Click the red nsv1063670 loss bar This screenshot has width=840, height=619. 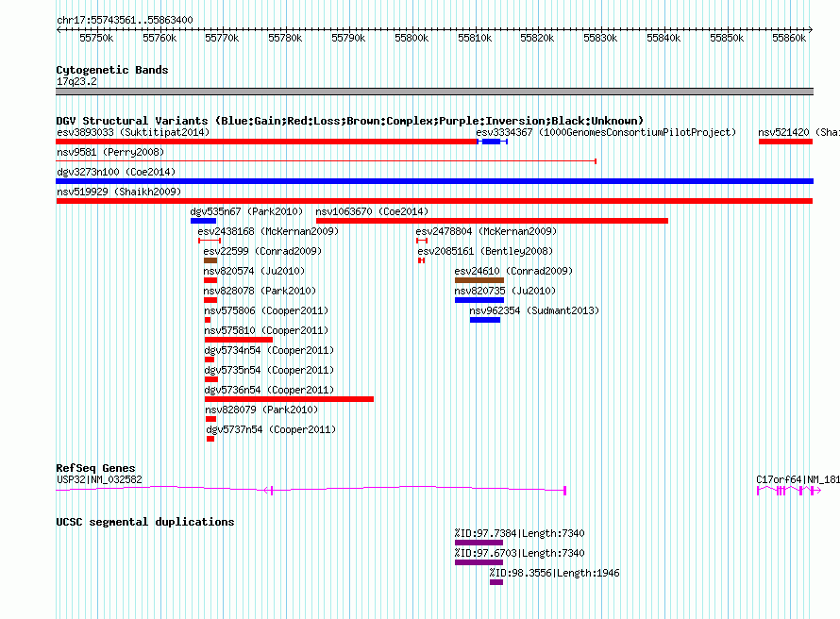coord(492,221)
